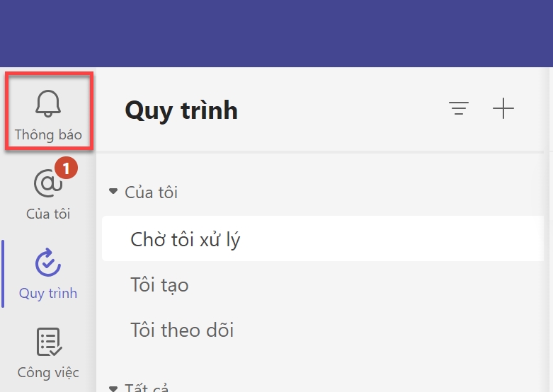Click the filter lines icon
Image resolution: width=553 pixels, height=392 pixels.
tap(459, 109)
